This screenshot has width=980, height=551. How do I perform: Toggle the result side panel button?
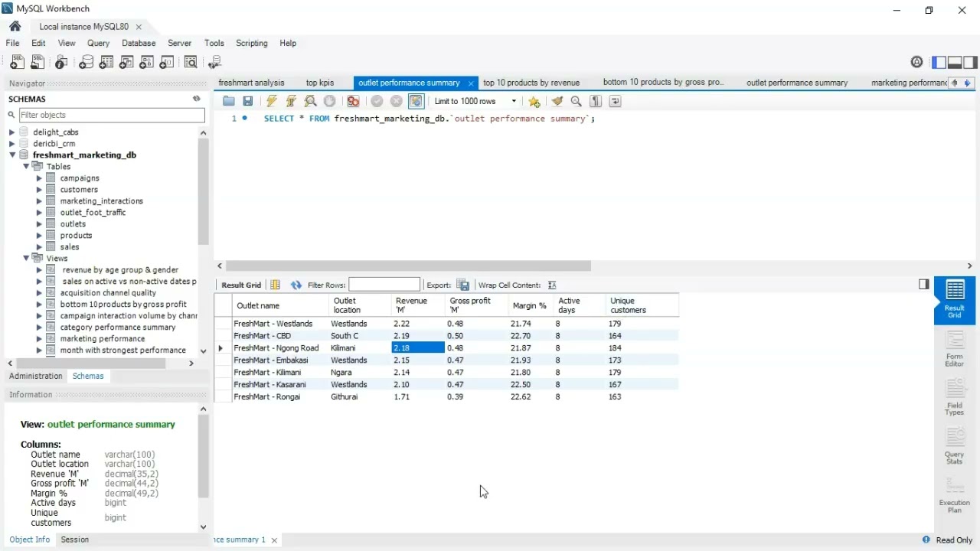pos(923,284)
